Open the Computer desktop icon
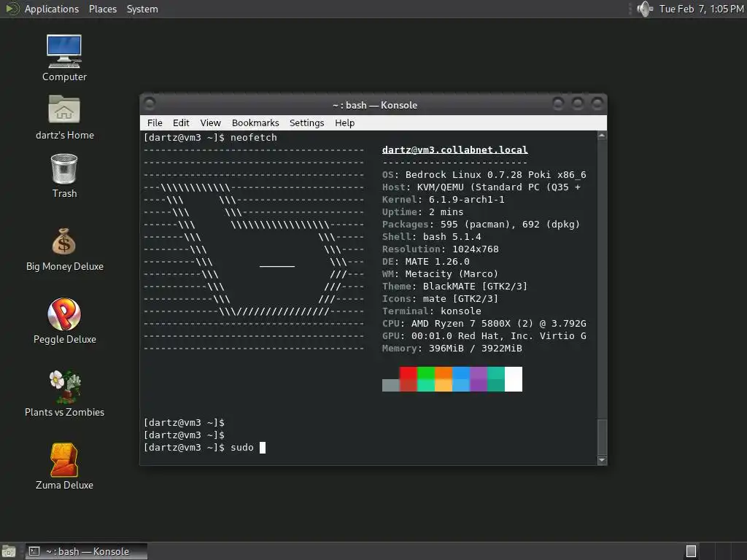 (x=64, y=57)
